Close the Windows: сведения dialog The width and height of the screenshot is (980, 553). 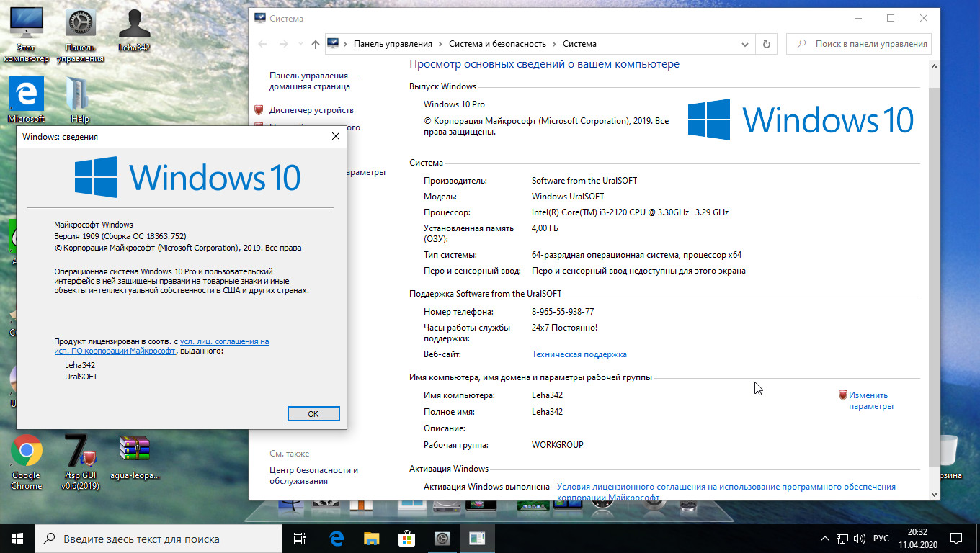click(x=335, y=136)
